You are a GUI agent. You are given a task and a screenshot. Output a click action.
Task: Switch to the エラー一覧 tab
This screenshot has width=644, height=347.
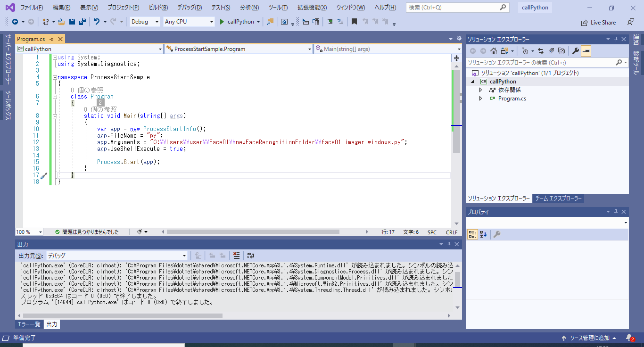29,324
